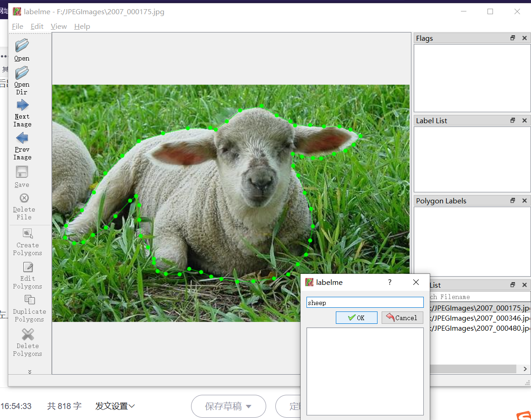The width and height of the screenshot is (531, 420).
Task: Undock the Flags panel
Action: pyautogui.click(x=512, y=38)
